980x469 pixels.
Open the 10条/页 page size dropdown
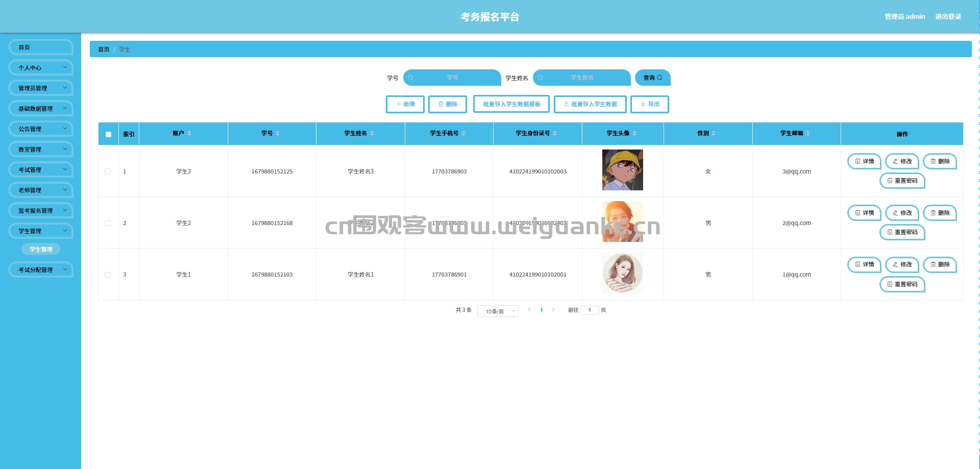498,311
